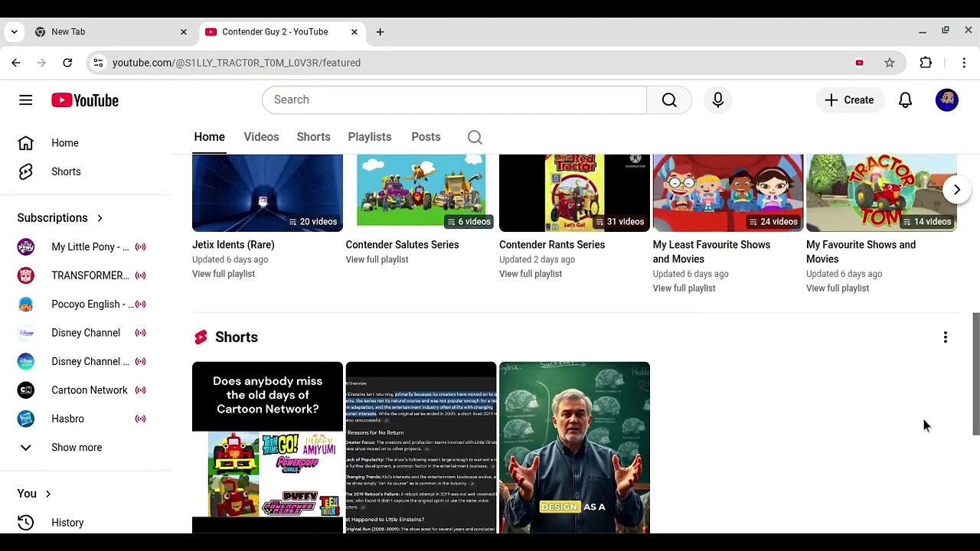The image size is (980, 551).
Task: Bookmark this page with the star
Action: tap(890, 63)
